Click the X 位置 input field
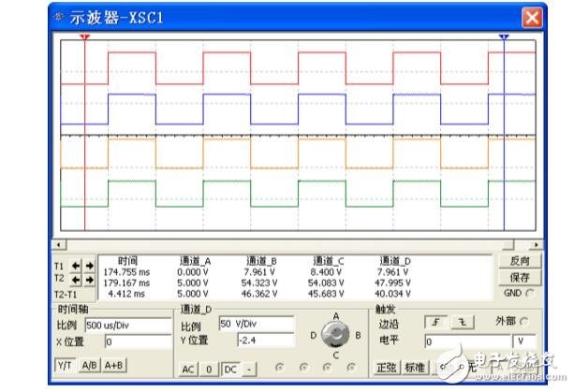 pyautogui.click(x=138, y=342)
